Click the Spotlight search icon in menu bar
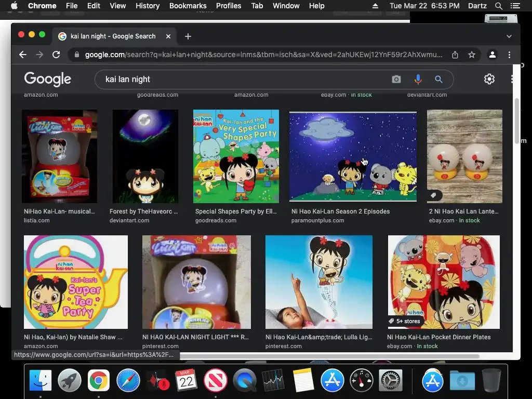This screenshot has width=532, height=399. point(498,6)
